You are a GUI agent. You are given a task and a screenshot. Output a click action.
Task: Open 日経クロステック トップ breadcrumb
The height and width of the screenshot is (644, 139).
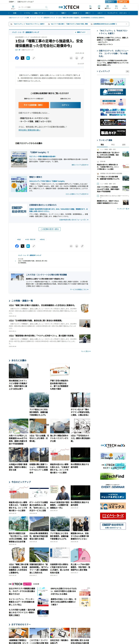(x=16, y=18)
